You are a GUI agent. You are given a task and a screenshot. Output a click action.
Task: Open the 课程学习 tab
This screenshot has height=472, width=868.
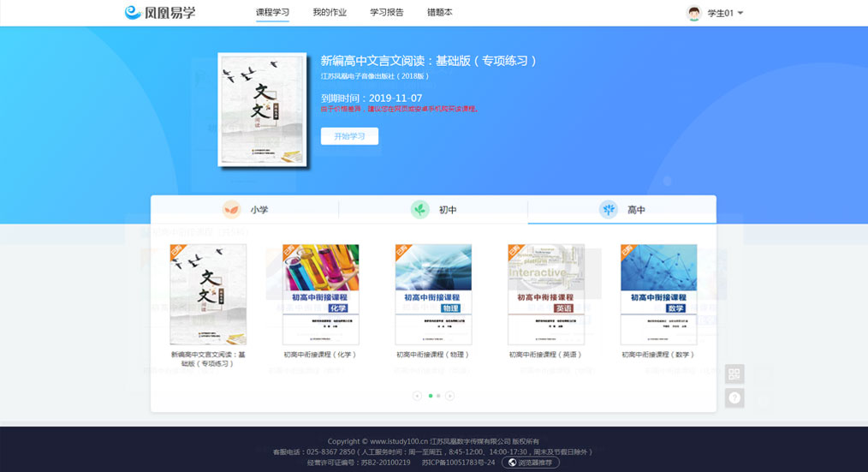click(272, 12)
